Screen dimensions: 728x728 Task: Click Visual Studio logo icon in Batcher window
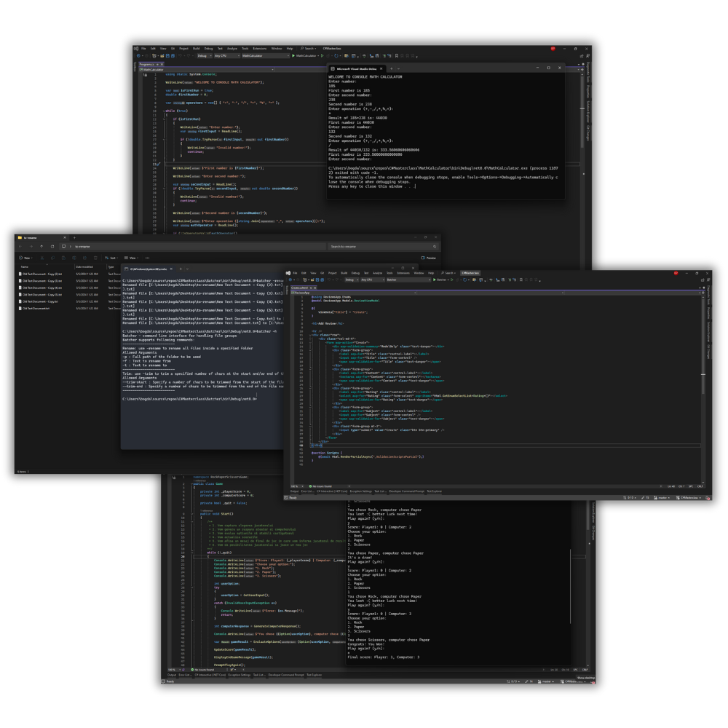pos(288,273)
